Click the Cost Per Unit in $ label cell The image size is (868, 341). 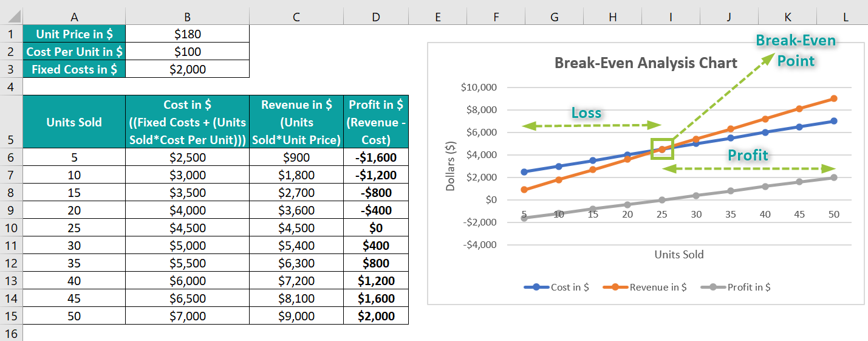pos(74,52)
